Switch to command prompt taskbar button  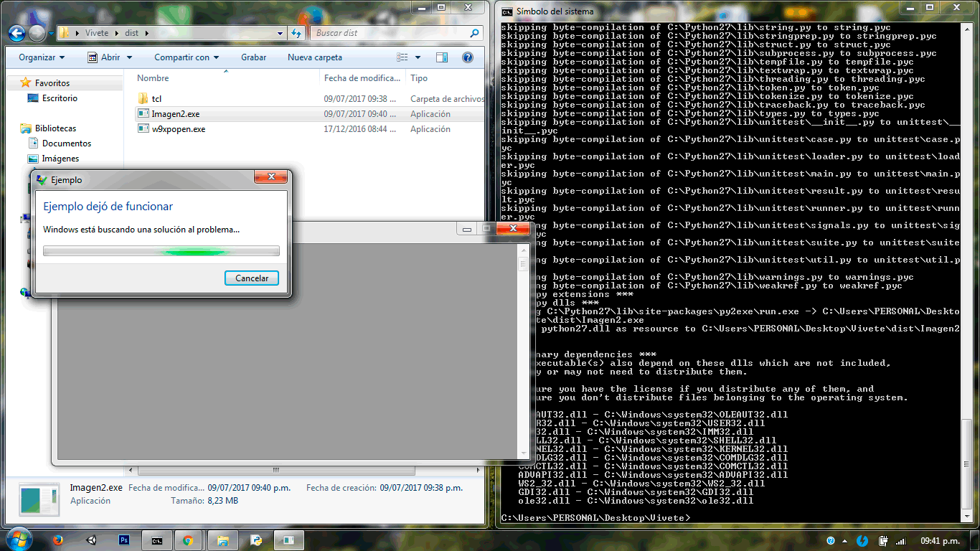pos(157,540)
